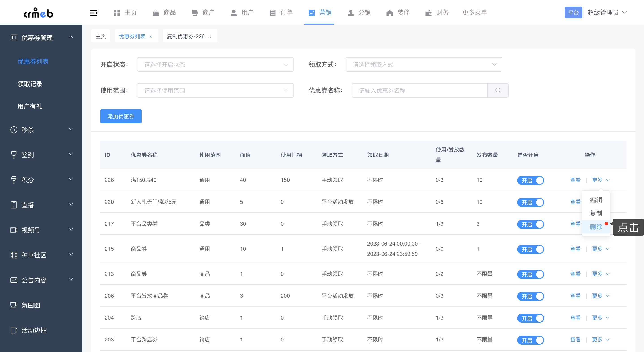The image size is (644, 352).
Task: Click the 商户 store icon
Action: click(195, 13)
